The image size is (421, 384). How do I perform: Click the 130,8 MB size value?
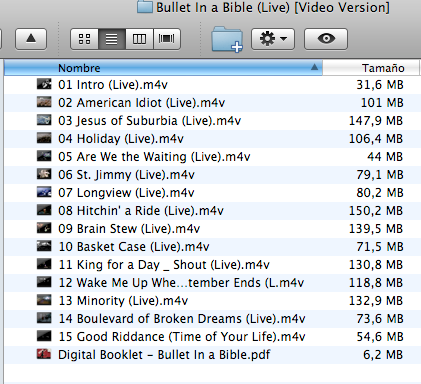(x=376, y=265)
